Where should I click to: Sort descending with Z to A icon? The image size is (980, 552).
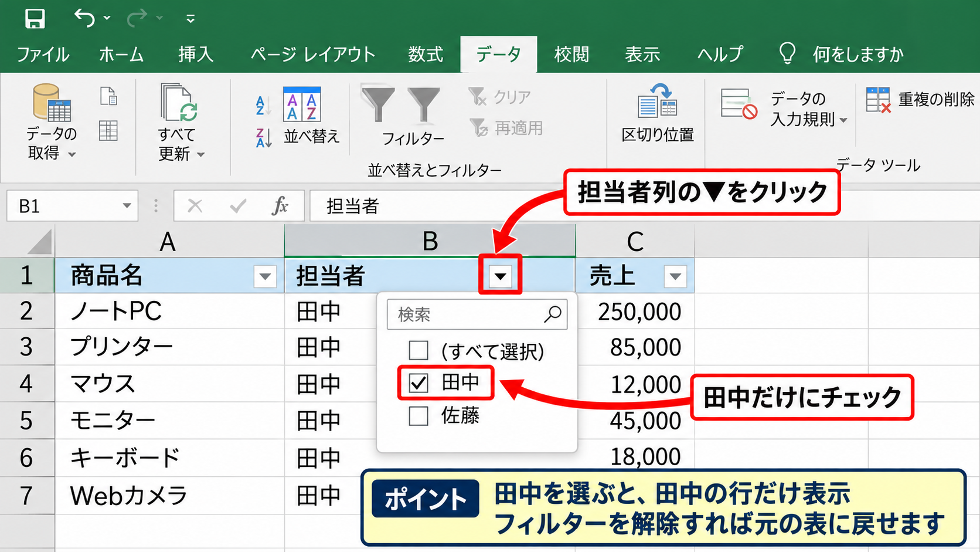pyautogui.click(x=263, y=138)
